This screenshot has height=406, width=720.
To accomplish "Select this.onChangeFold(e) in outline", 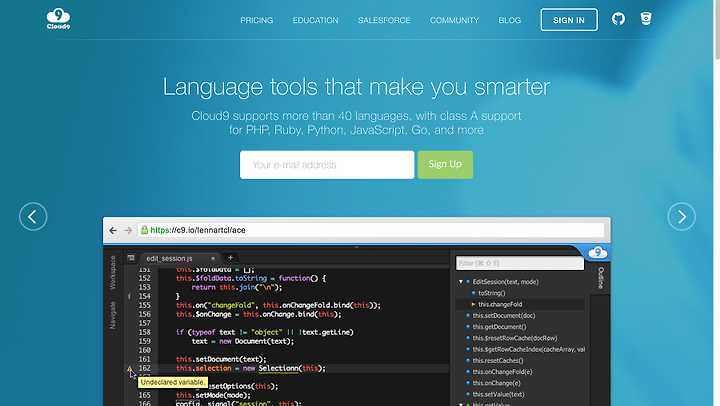I will tap(502, 372).
